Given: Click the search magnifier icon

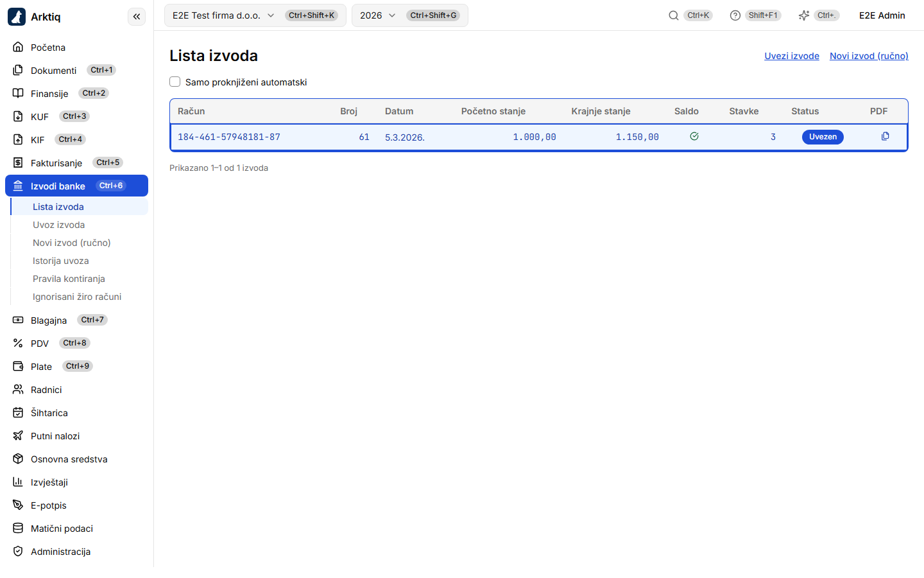Looking at the screenshot, I should pos(674,15).
